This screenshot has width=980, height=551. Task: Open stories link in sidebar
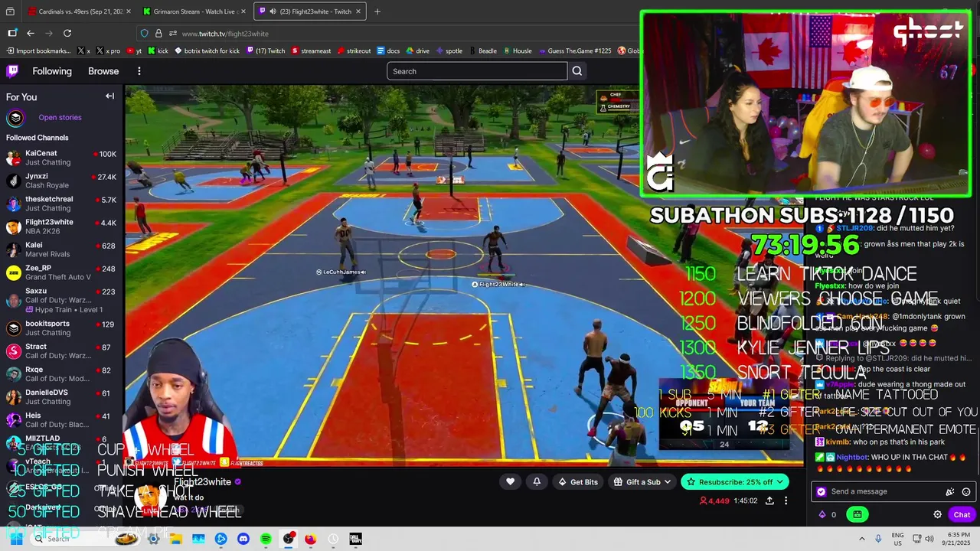(60, 118)
